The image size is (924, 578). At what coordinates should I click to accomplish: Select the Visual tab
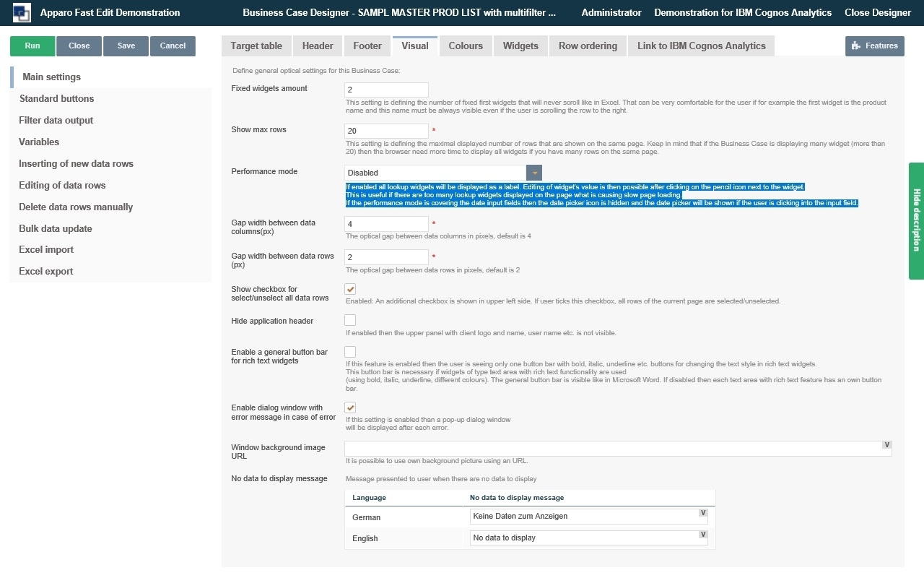[x=415, y=46]
